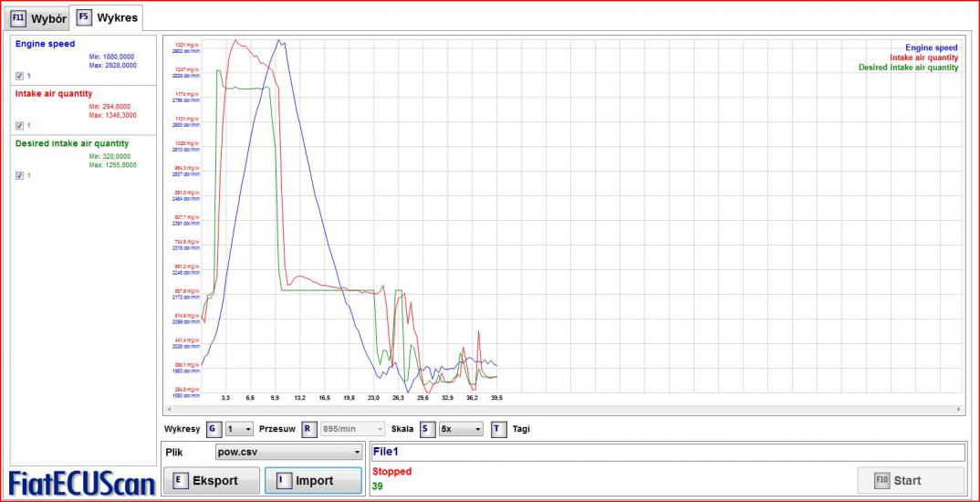Open the pow.csv file dropdown

pyautogui.click(x=288, y=452)
